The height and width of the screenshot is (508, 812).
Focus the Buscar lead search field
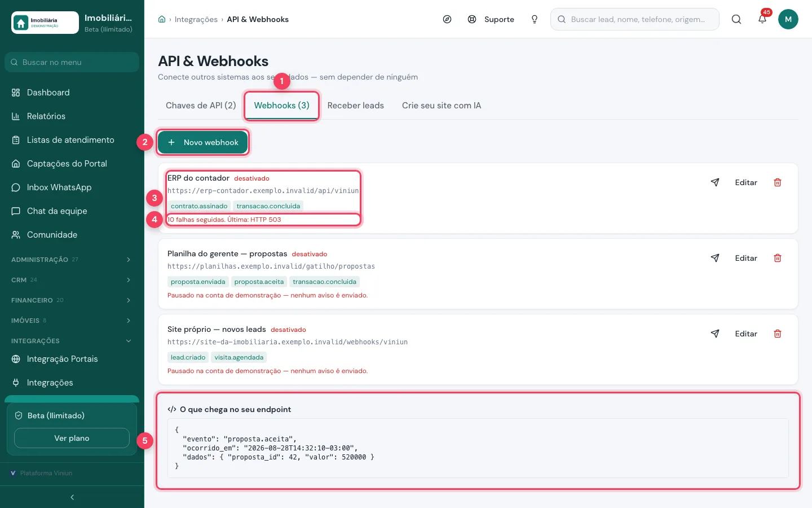point(635,19)
